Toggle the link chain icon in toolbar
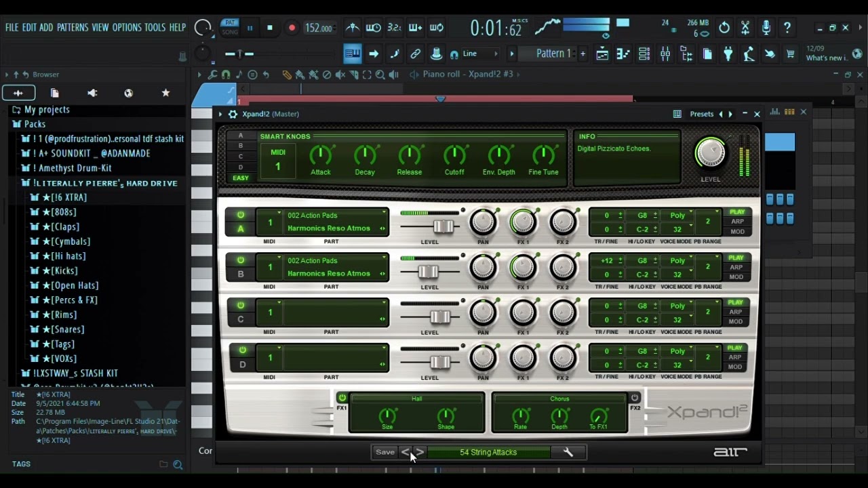The height and width of the screenshot is (488, 868). pyautogui.click(x=415, y=54)
